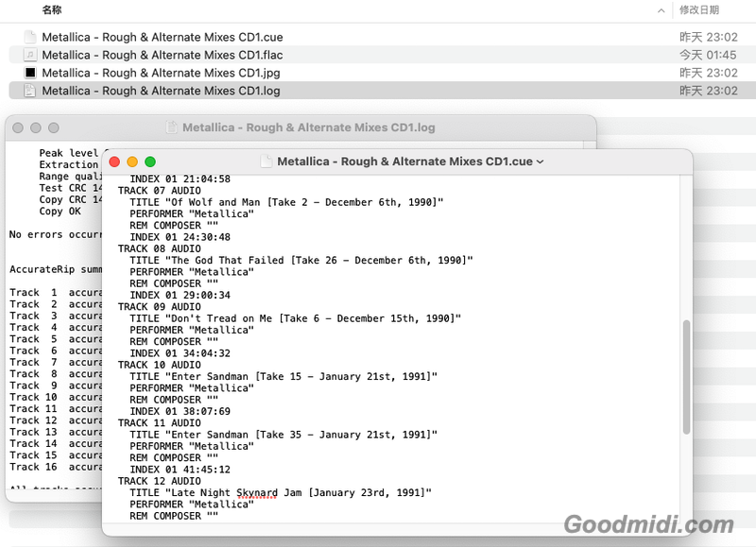Click the line INDEX 01 41:45:12

pos(180,470)
